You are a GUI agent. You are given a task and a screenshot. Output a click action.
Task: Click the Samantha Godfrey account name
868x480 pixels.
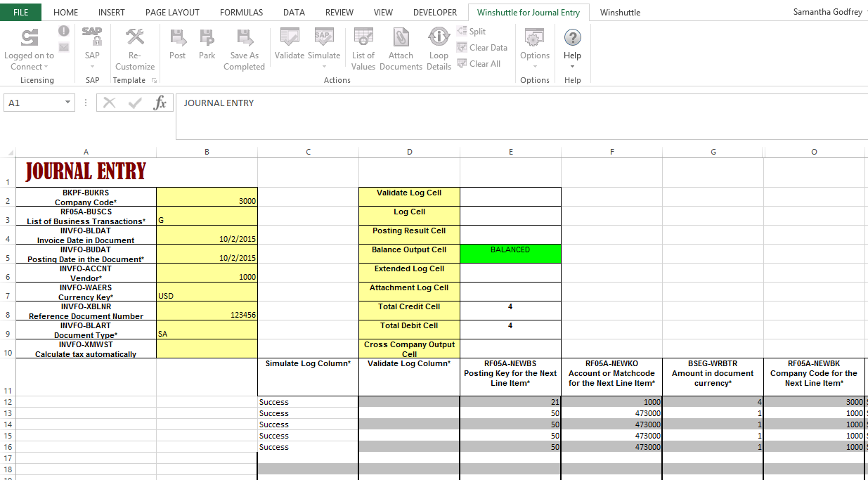point(828,12)
